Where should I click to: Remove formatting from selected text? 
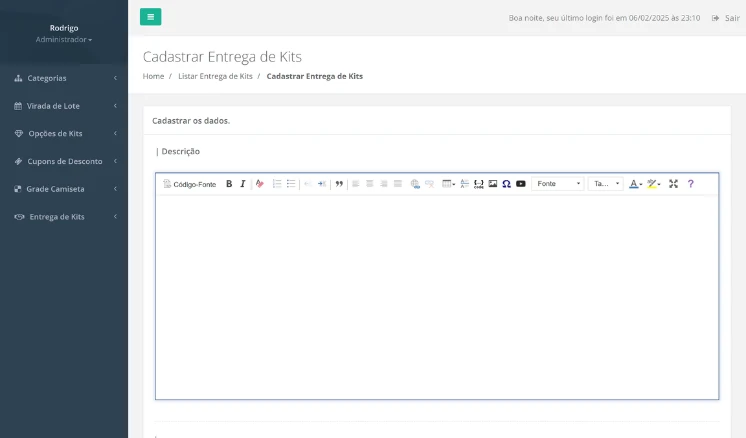[260, 184]
